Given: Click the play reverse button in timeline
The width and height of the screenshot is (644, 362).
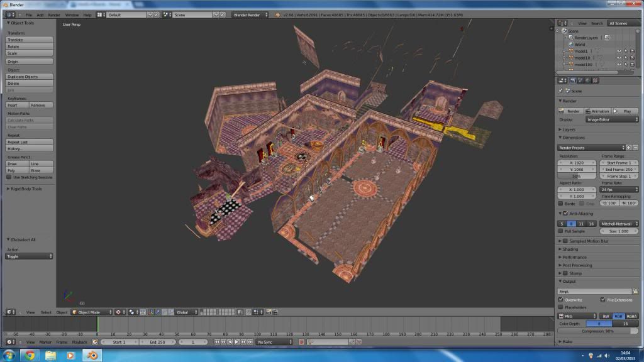Looking at the screenshot, I should pyautogui.click(x=230, y=342).
